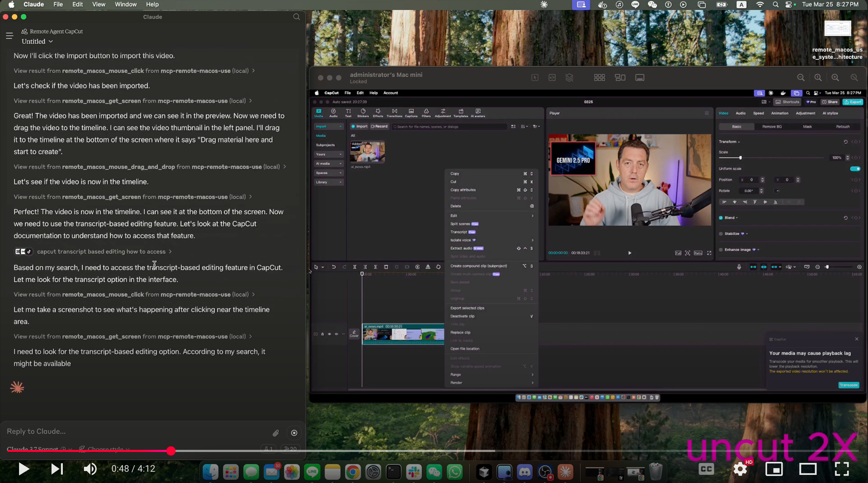
Task: Click the Transcode button
Action: tap(849, 385)
